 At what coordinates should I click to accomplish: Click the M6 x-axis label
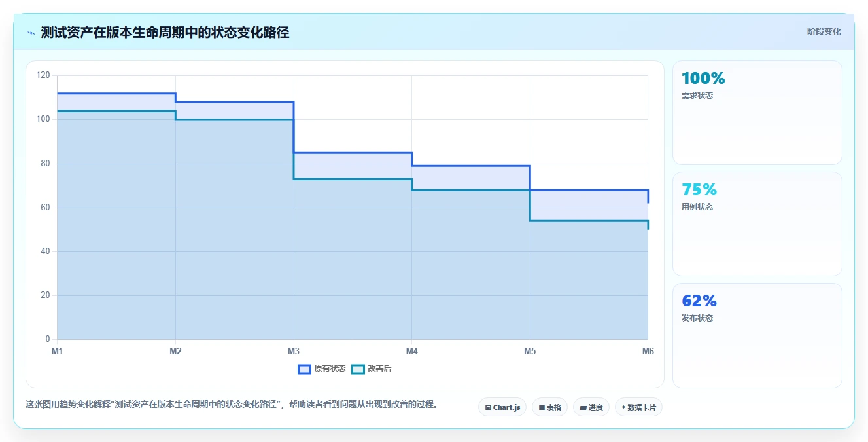(648, 352)
